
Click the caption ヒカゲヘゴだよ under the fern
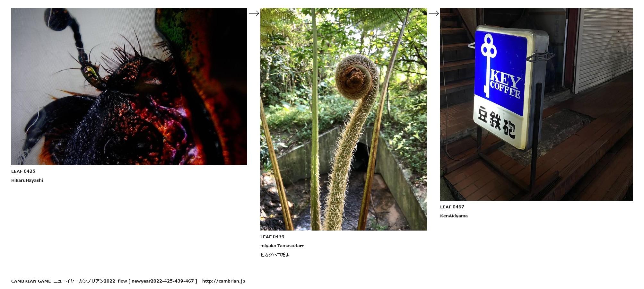click(275, 255)
